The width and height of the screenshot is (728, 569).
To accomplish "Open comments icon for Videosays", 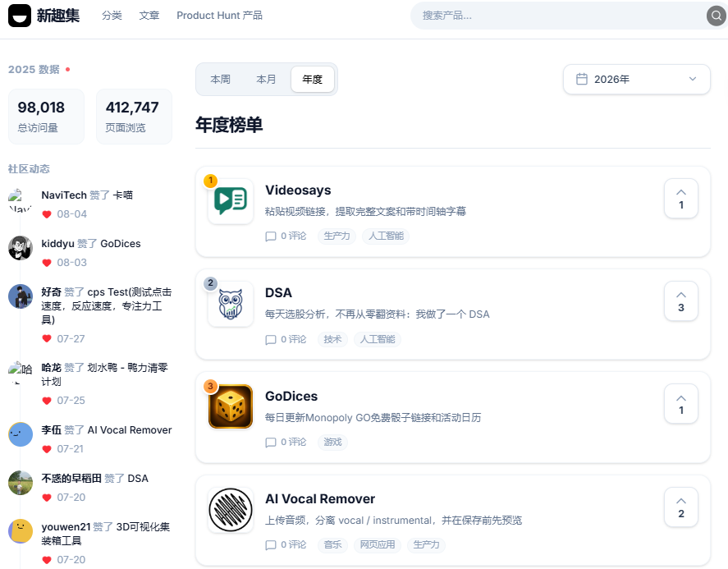I will coord(271,236).
